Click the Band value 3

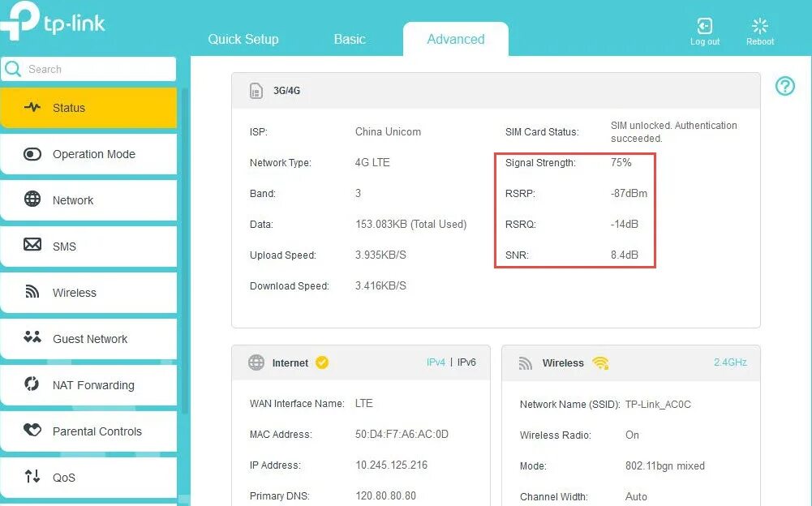pos(358,193)
